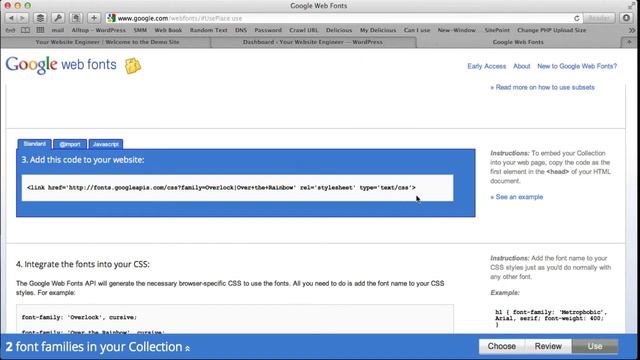Enter full screen with the diagonal arrows icon

631,5
